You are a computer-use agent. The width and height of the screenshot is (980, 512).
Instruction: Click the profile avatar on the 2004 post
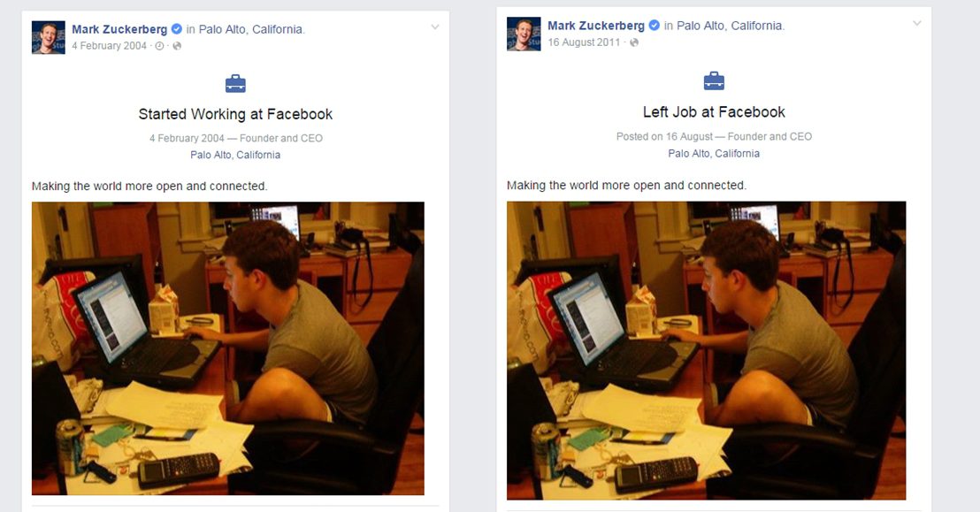click(48, 38)
